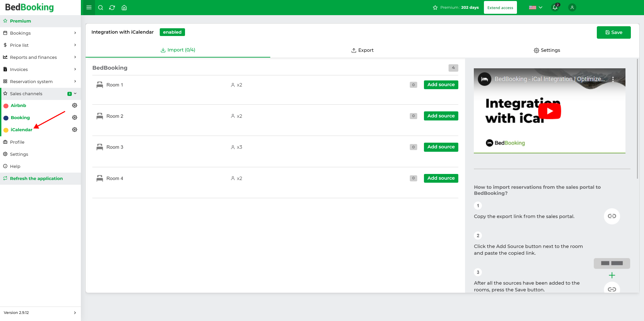Switch to the Import (0/4) tab

tap(178, 50)
